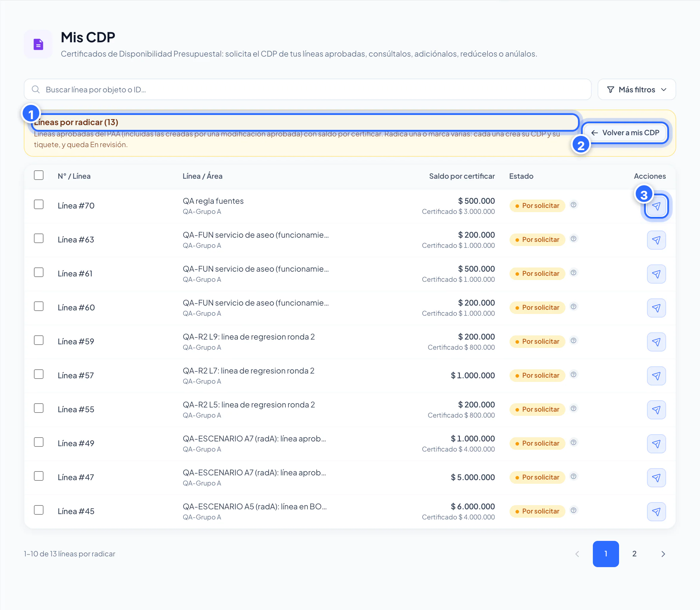Focus the Buscar línea search field

[x=307, y=90]
